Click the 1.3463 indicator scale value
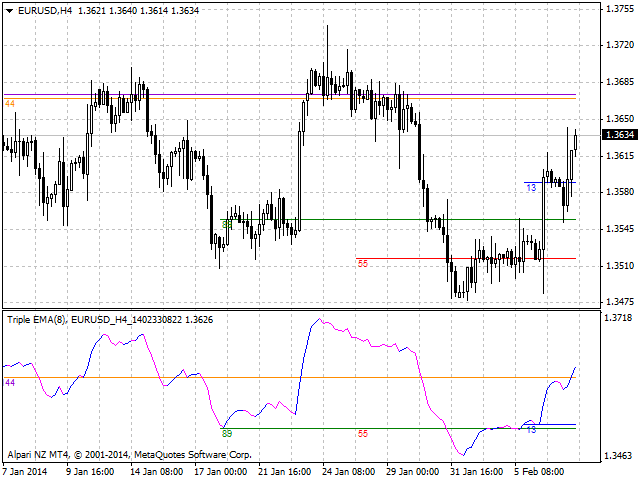The image size is (640, 480). (x=618, y=455)
